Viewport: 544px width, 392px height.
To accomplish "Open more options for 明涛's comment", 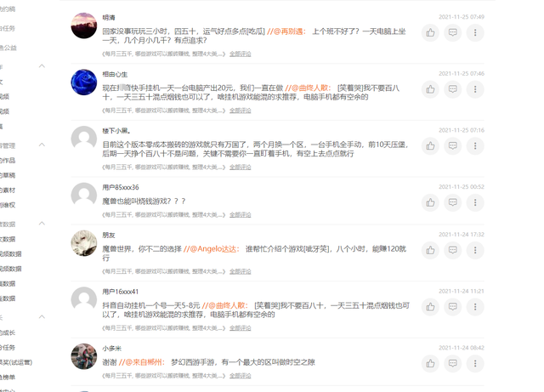I will (x=475, y=32).
